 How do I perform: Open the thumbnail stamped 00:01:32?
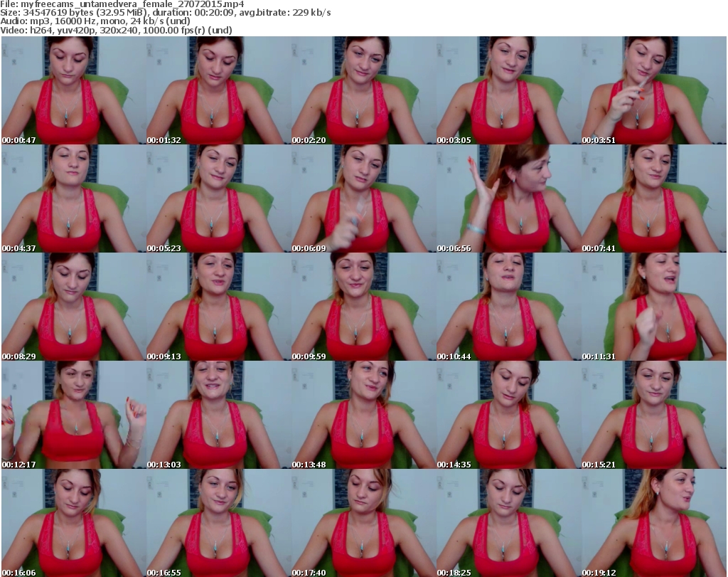219,90
